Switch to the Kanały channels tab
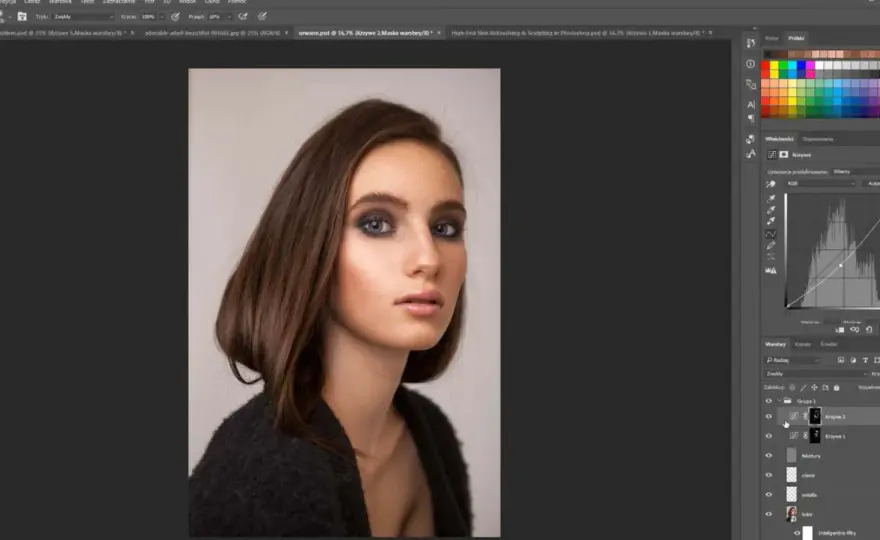The image size is (880, 540). click(x=803, y=344)
